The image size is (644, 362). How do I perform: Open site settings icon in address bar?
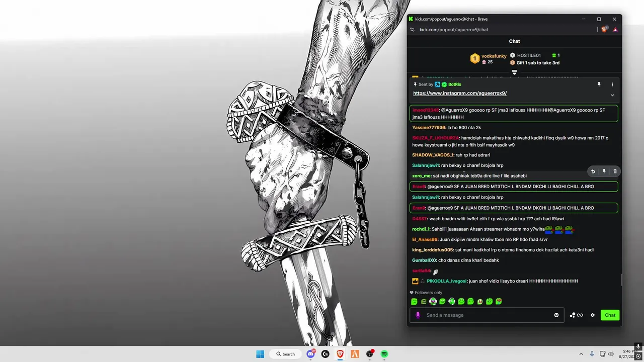412,30
